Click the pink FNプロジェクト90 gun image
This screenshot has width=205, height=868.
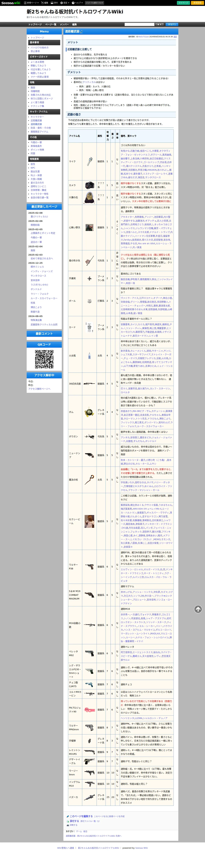pyautogui.click(x=89, y=710)
